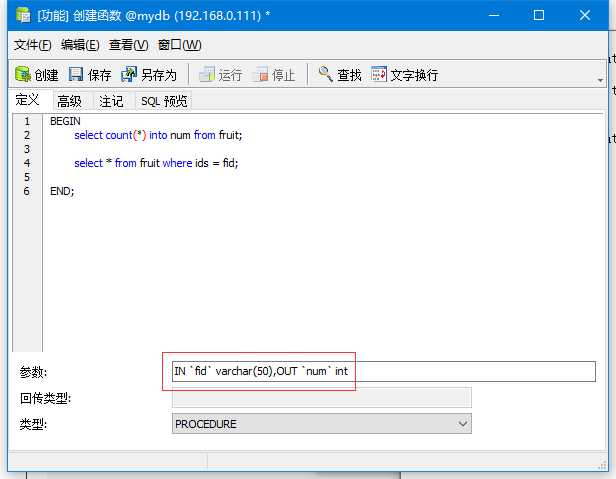The height and width of the screenshot is (479, 616).
Task: Switch to the 注记 tab
Action: tap(111, 101)
